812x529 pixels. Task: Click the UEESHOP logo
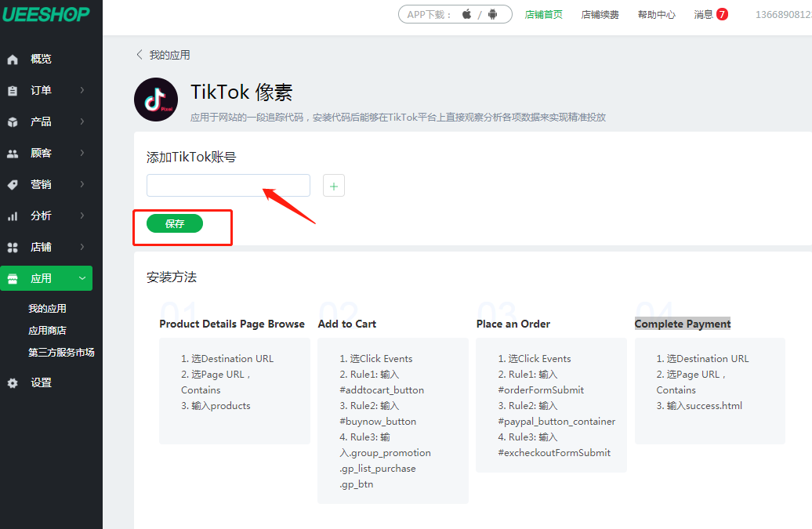[x=46, y=14]
